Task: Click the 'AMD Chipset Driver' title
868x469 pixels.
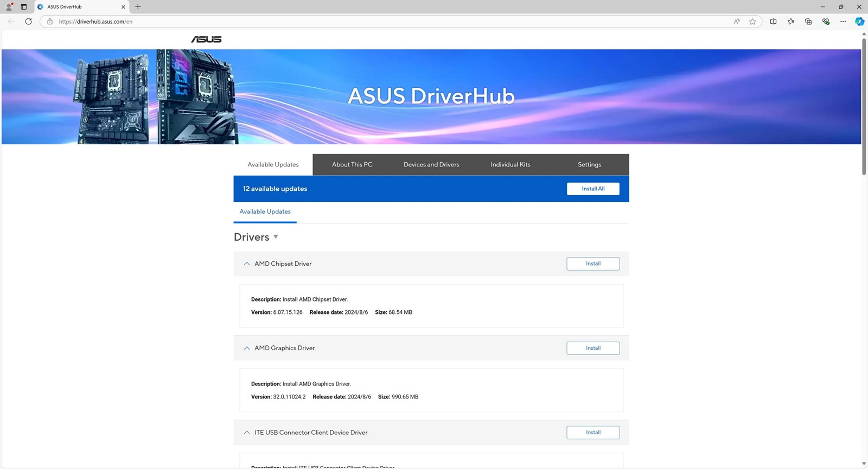Action: pyautogui.click(x=283, y=264)
